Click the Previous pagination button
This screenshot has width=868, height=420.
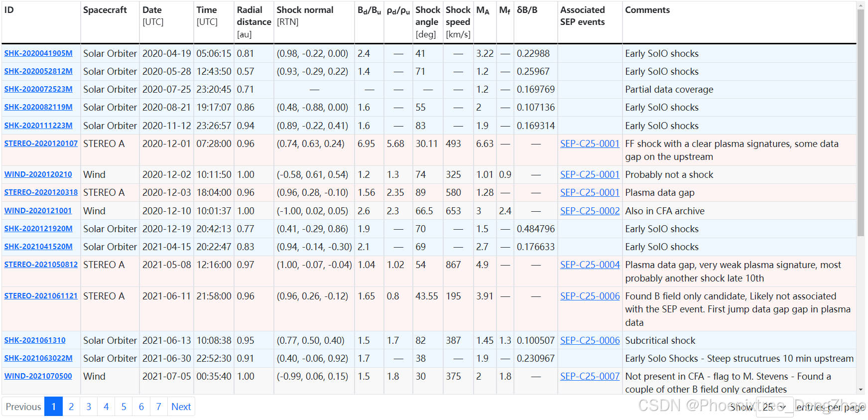(x=23, y=407)
